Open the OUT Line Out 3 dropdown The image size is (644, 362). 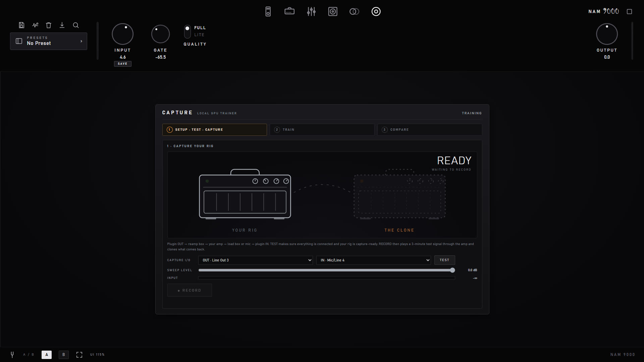(256, 260)
